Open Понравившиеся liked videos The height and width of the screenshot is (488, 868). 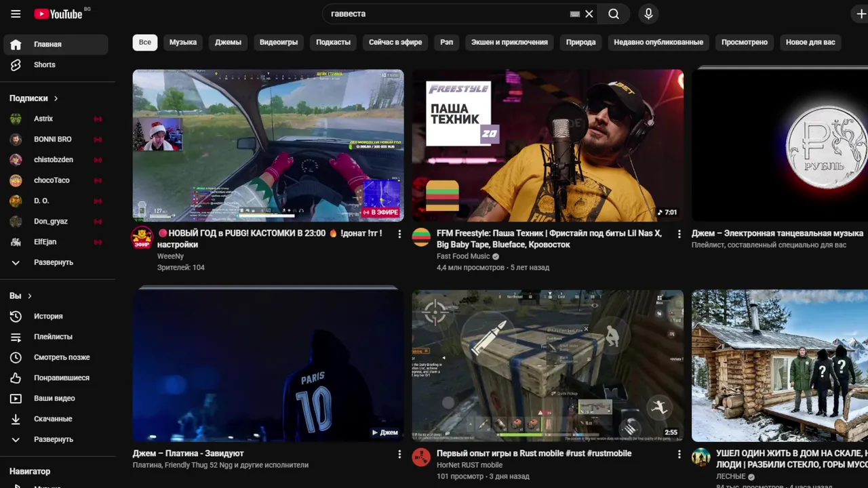point(55,378)
